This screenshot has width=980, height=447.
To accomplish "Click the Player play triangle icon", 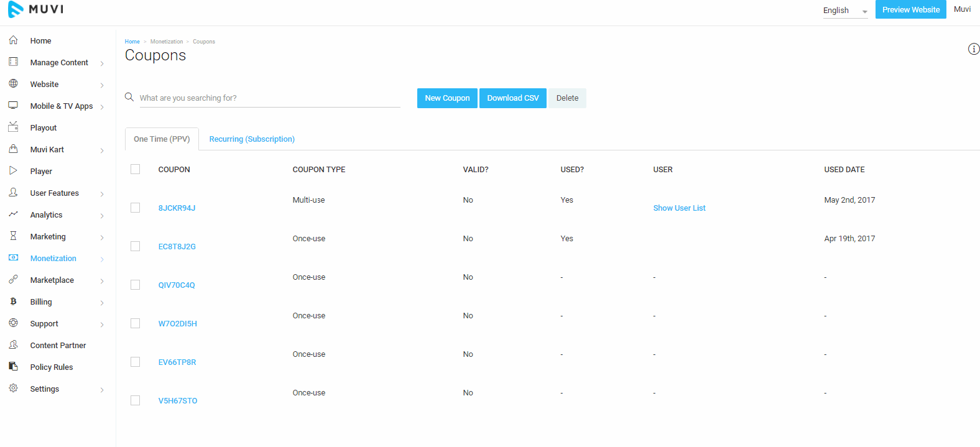I will pos(13,170).
